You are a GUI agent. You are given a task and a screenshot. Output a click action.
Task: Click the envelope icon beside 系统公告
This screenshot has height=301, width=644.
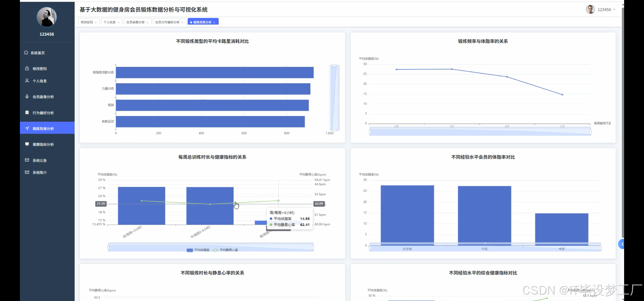point(27,160)
